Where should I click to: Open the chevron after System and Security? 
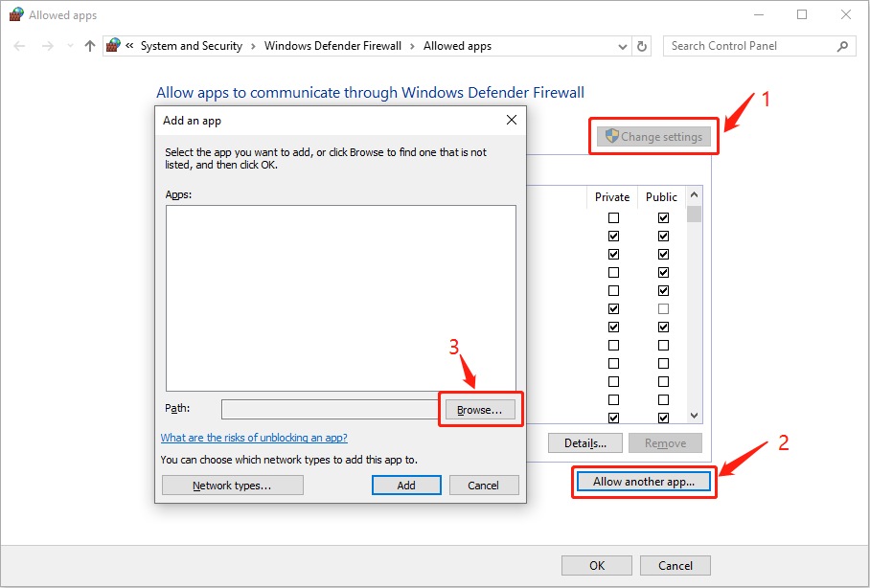click(x=253, y=46)
